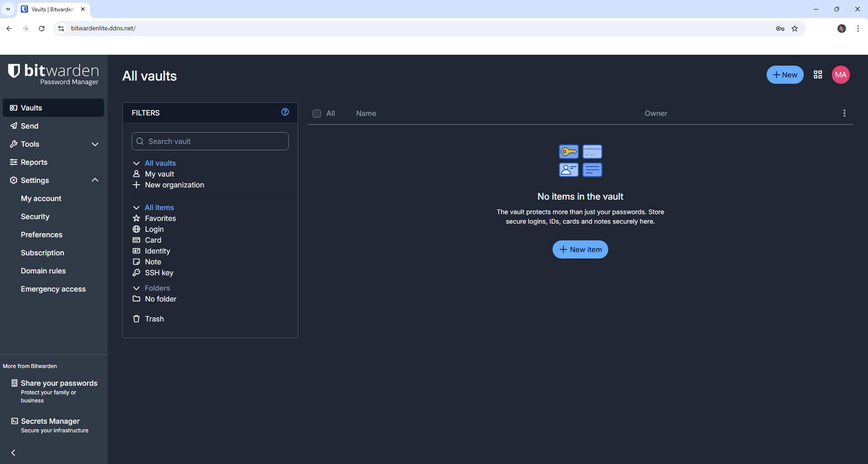The image size is (868, 464).
Task: Open the Security settings page
Action: pos(35,216)
